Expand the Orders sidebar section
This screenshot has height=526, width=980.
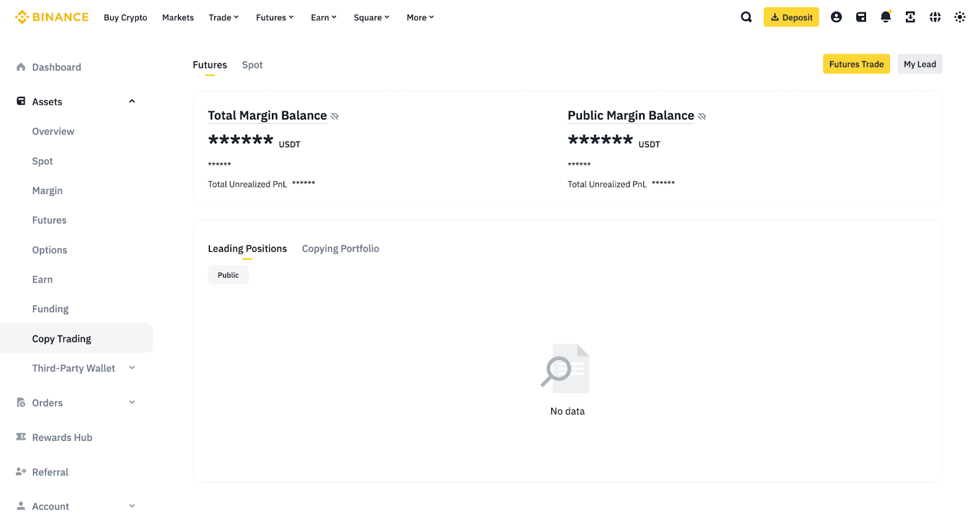click(132, 403)
